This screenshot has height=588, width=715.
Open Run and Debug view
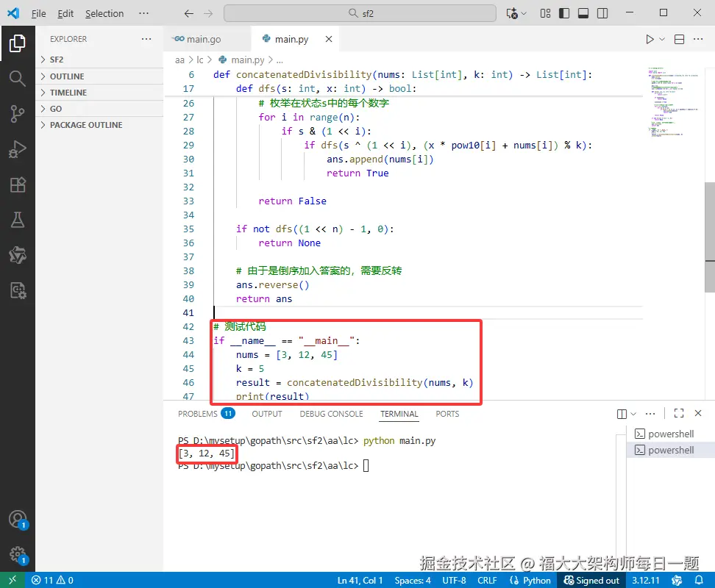tap(18, 149)
